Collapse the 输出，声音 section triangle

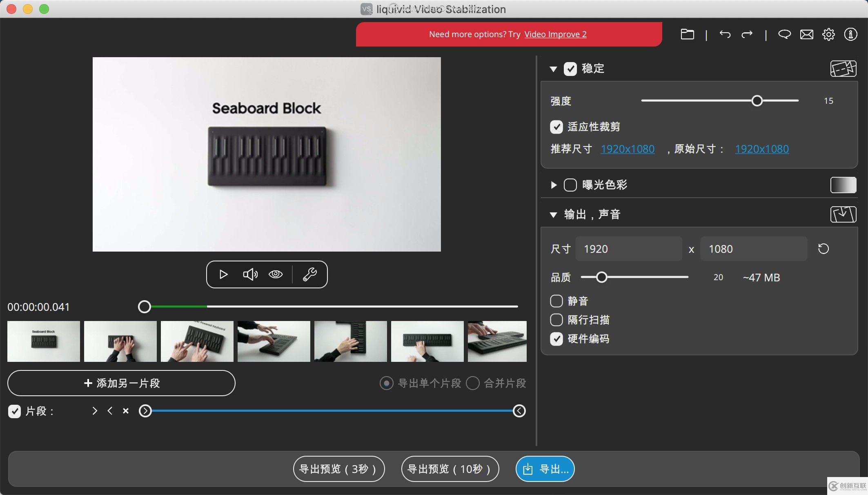[553, 215]
